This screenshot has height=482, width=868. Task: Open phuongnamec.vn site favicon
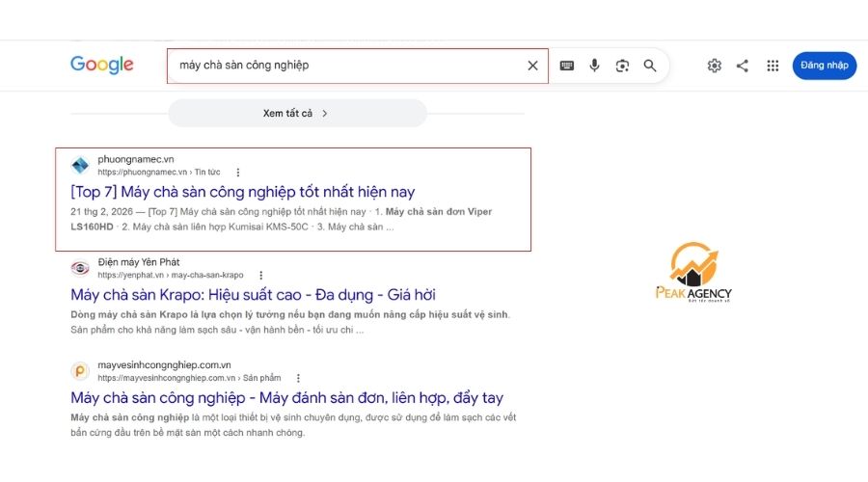tap(80, 165)
